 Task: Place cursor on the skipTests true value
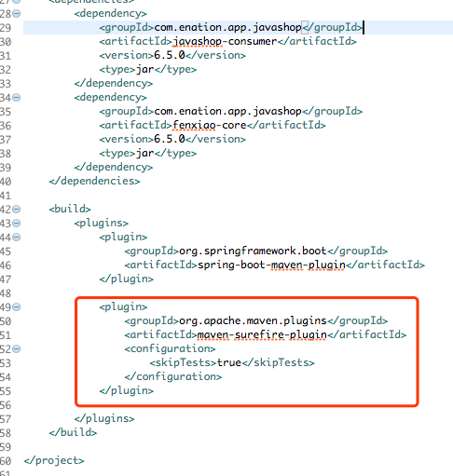[x=229, y=362]
